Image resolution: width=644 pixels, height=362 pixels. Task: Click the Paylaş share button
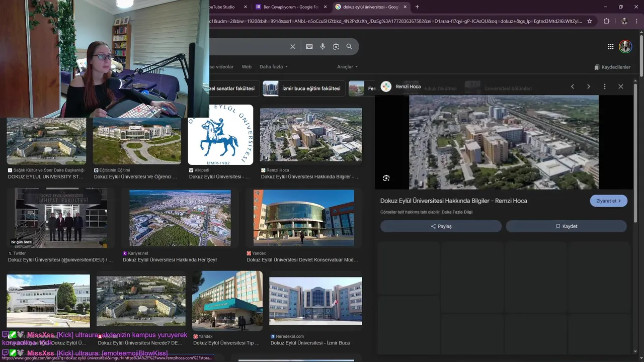[x=441, y=226]
